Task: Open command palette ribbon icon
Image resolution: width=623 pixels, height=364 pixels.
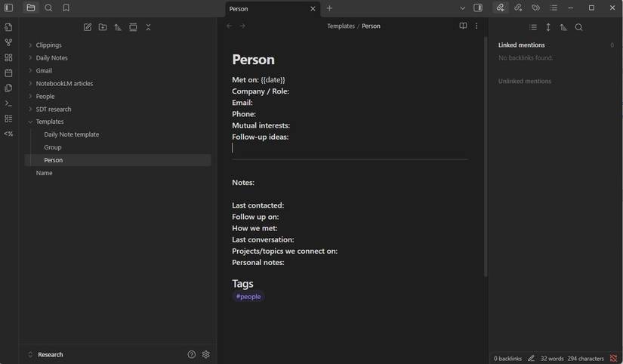Action: pos(8,103)
